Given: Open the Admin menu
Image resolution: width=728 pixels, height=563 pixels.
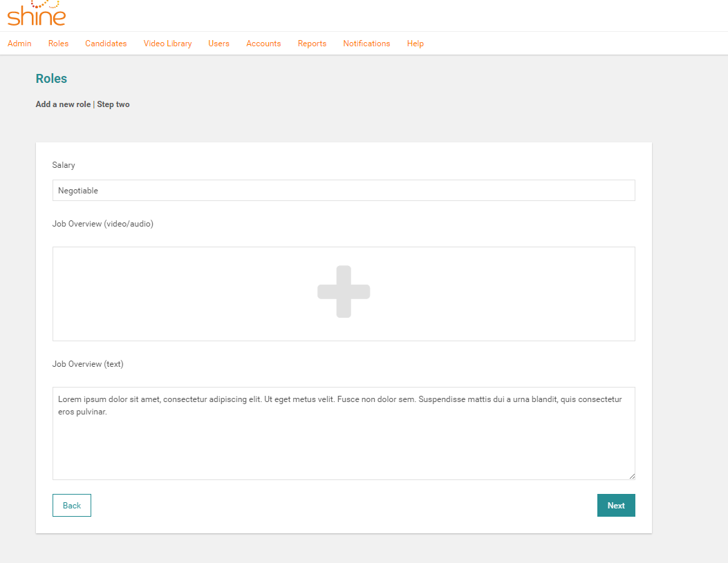Looking at the screenshot, I should click(19, 44).
